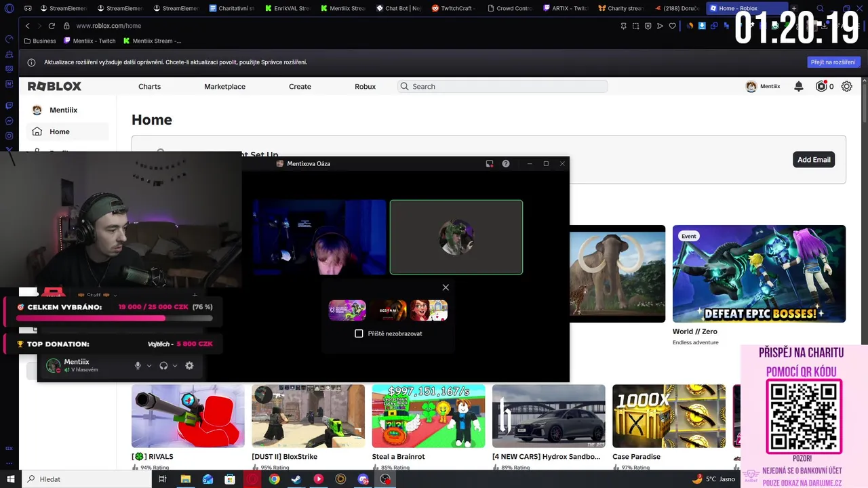Open the Robux tab
The height and width of the screenshot is (488, 868).
[x=365, y=87]
